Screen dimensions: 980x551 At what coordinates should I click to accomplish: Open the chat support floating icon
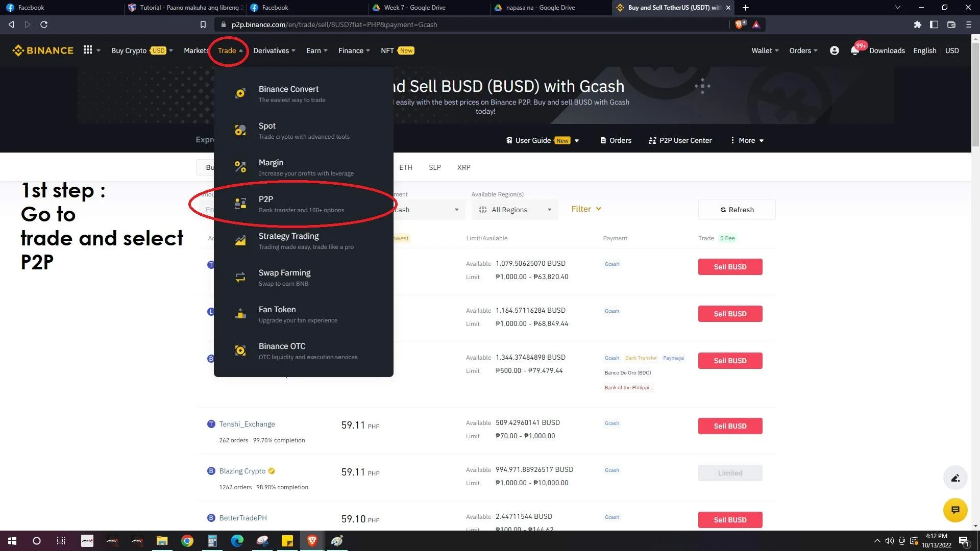(x=955, y=510)
